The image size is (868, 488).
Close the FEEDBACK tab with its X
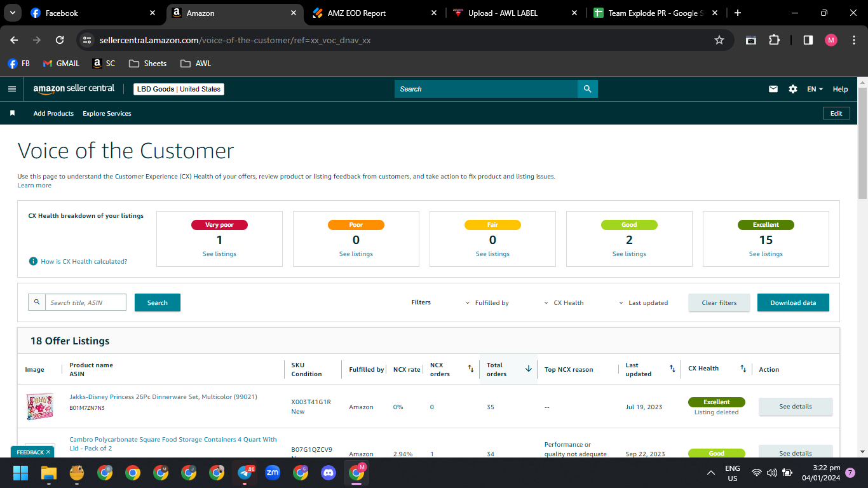48,452
